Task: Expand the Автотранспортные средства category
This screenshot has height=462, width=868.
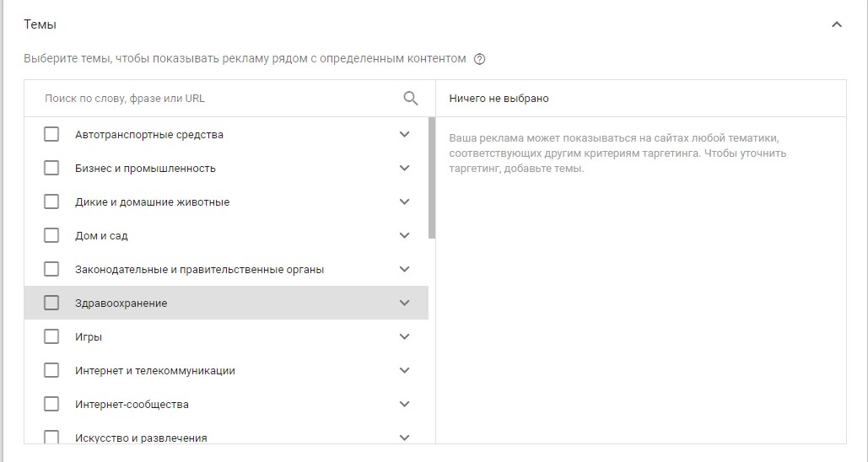Action: coord(405,134)
